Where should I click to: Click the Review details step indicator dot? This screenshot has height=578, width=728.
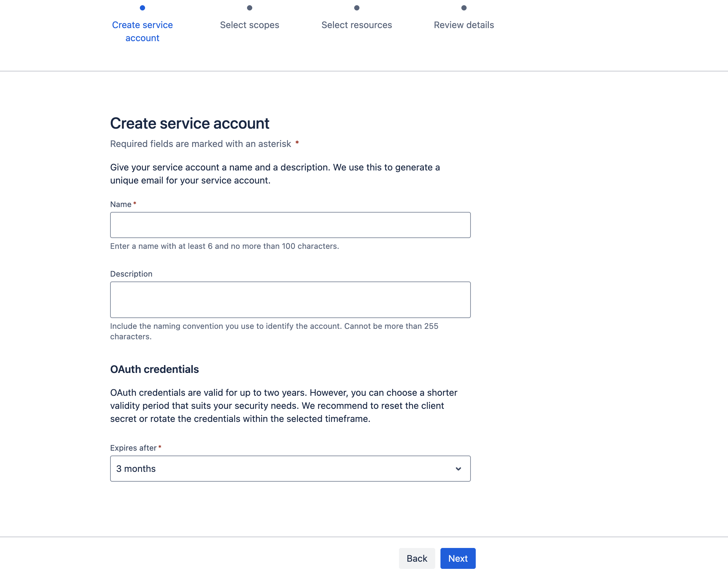pyautogui.click(x=464, y=8)
